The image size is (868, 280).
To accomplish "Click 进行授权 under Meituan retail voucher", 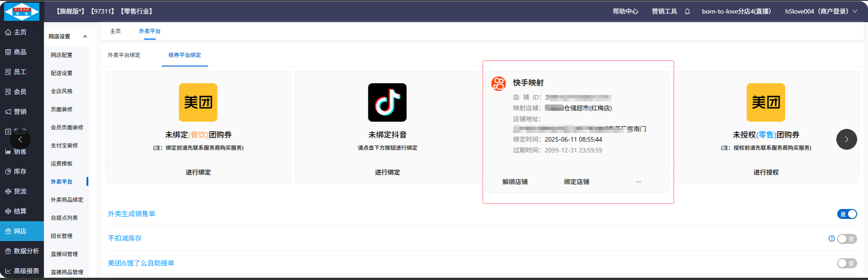I will [766, 172].
